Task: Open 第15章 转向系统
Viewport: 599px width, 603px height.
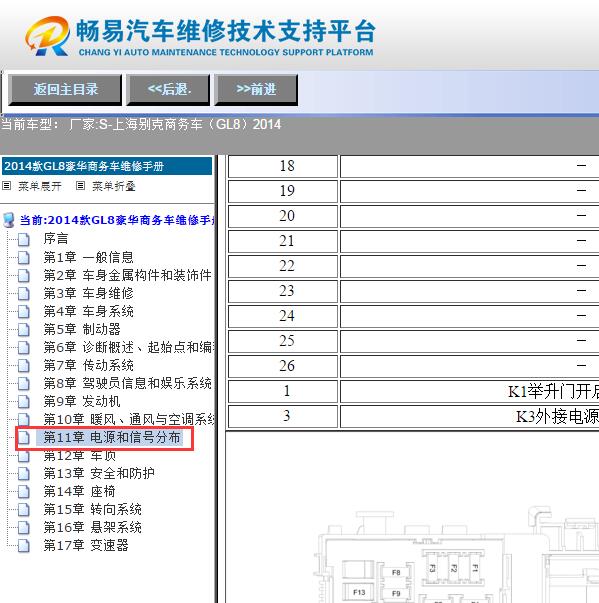Action: coord(92,510)
